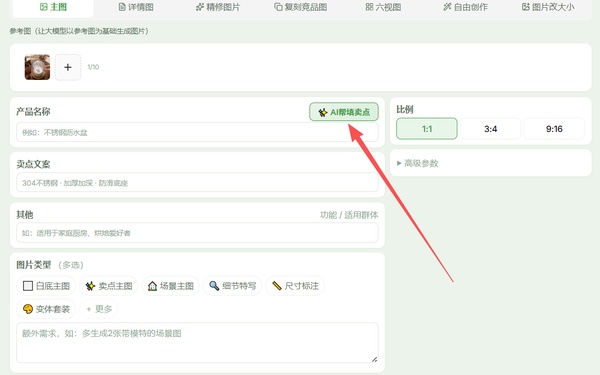
Task: Focus the 额外需求 text area
Action: pyautogui.click(x=197, y=342)
